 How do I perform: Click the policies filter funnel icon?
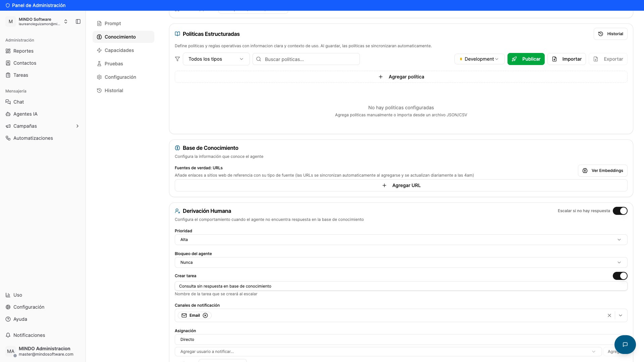click(x=177, y=59)
